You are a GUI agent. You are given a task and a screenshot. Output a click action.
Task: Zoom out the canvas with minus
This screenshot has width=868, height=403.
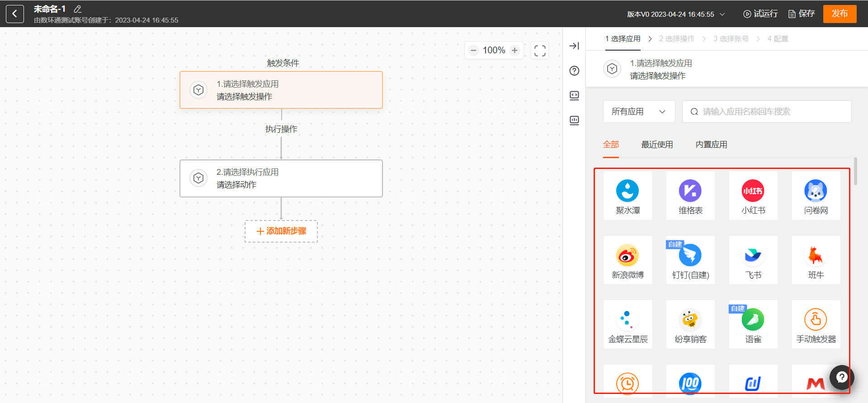tap(473, 50)
